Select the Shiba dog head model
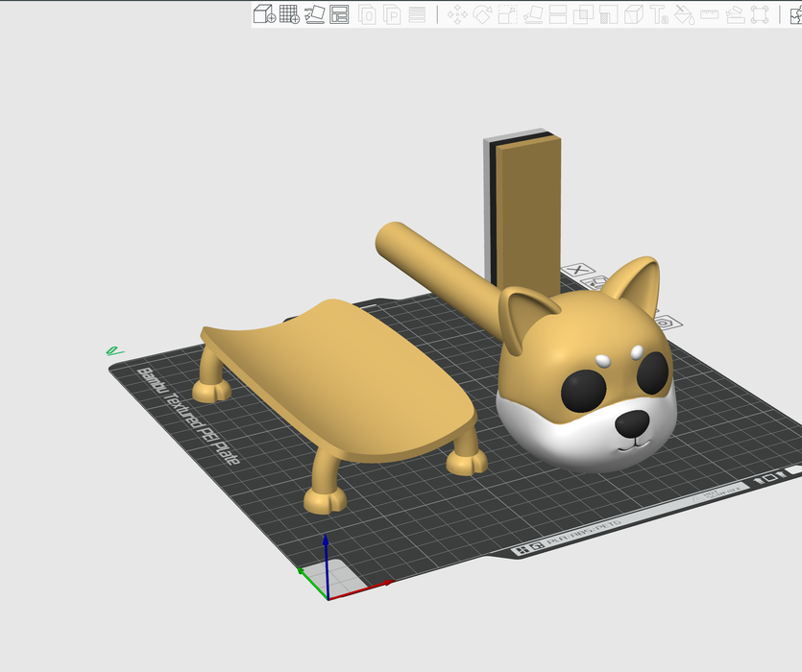802x672 pixels. 586,384
